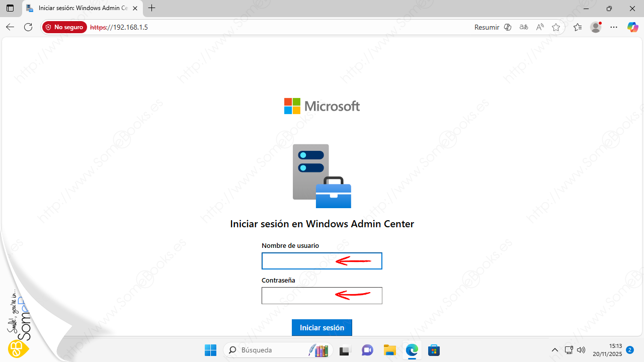Open Edge Settings and more menu
644x362 pixels.
coord(614,27)
